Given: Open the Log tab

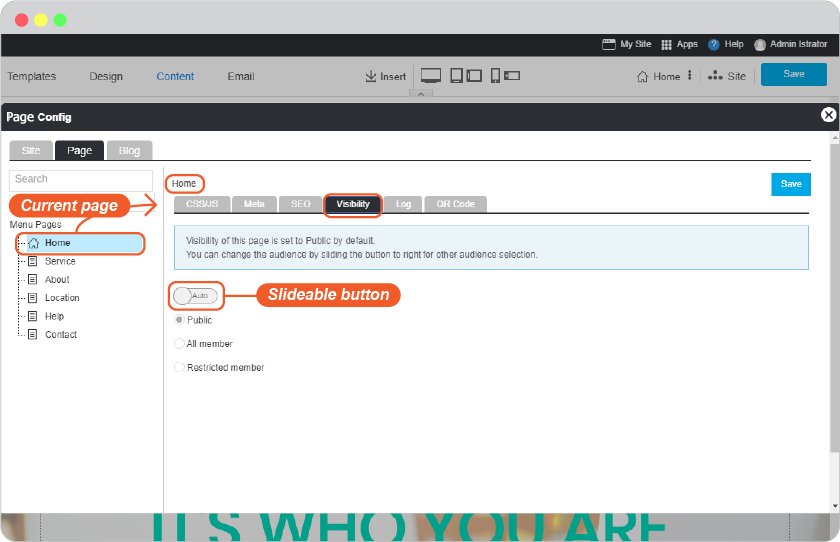Looking at the screenshot, I should (403, 204).
